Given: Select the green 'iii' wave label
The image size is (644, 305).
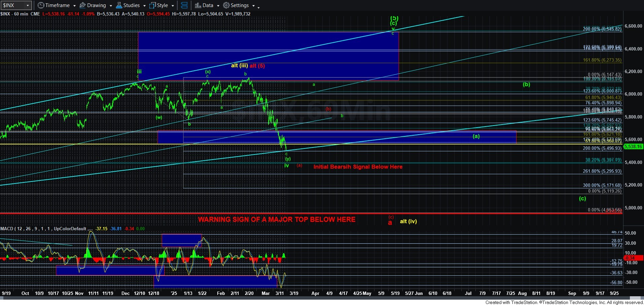Looking at the screenshot, I should click(139, 71).
